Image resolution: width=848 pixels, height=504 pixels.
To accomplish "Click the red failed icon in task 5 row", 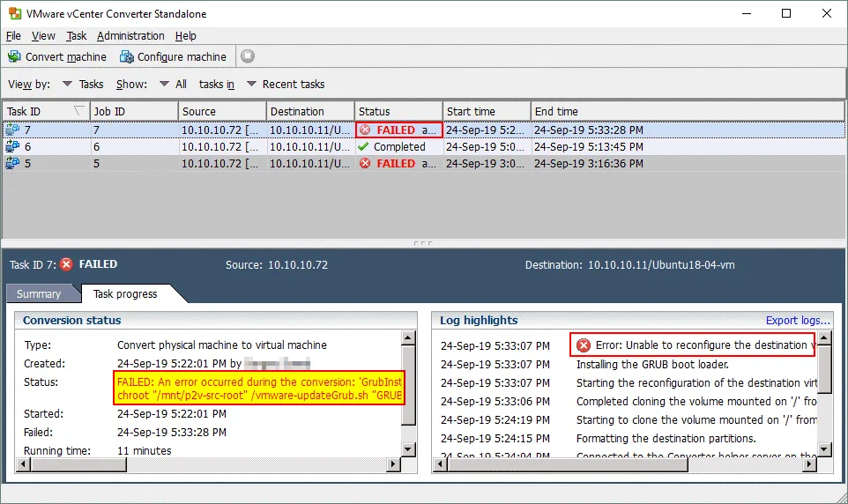I will click(x=365, y=163).
